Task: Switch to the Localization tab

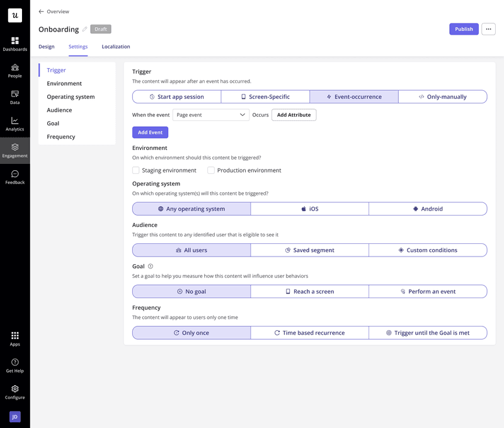Action: (x=116, y=47)
